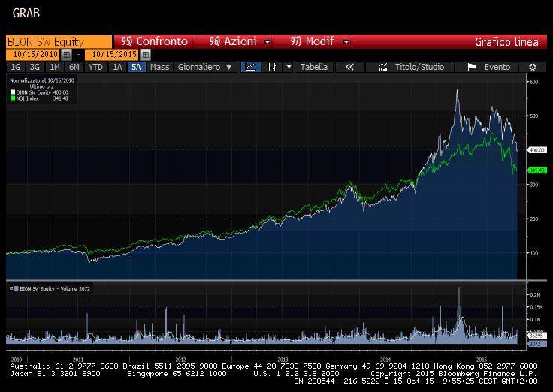553x392 pixels.
Task: Click the 2012 year label on time axis
Action: coord(180,360)
